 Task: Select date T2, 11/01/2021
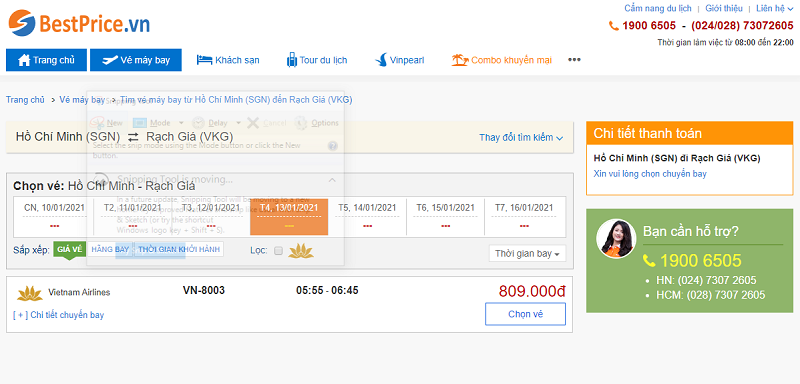[x=132, y=216]
